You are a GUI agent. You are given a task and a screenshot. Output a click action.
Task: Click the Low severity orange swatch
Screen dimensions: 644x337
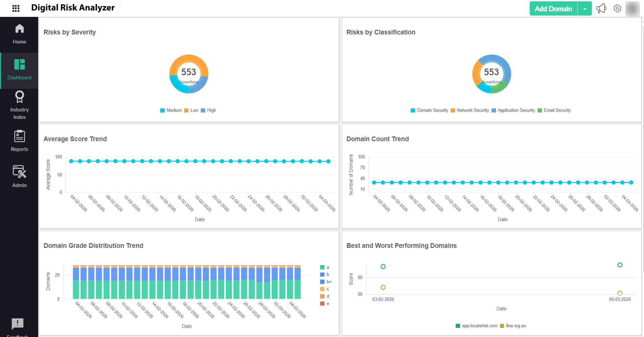click(186, 110)
